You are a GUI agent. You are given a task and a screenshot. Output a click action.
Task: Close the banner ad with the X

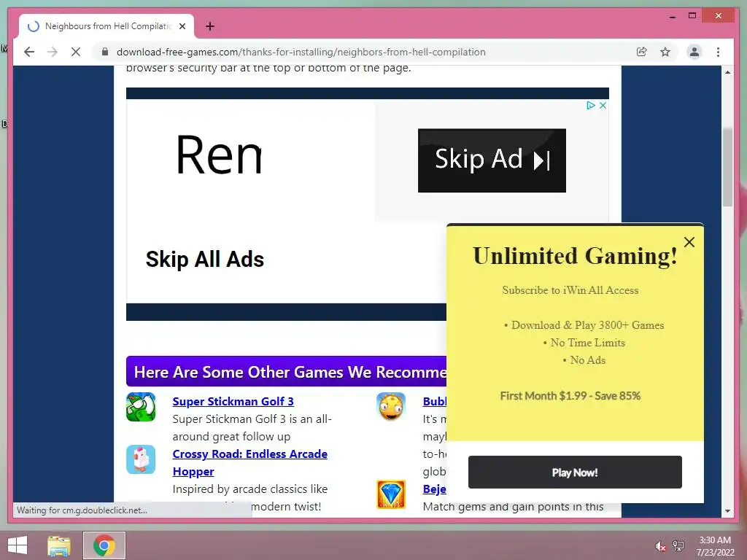tap(603, 105)
